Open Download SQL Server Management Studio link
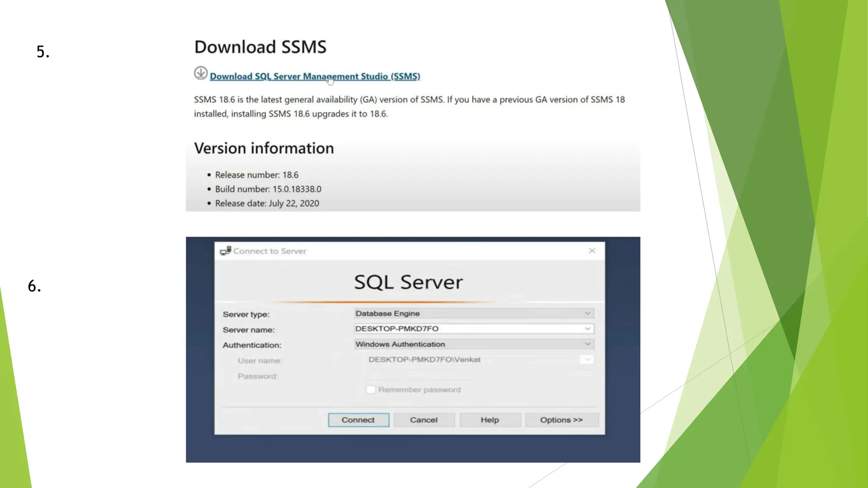 [x=315, y=76]
